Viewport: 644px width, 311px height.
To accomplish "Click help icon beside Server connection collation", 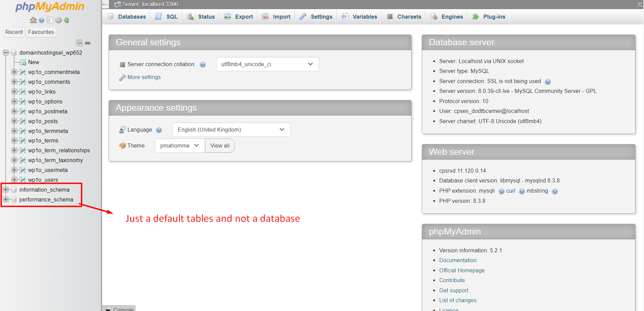I will 203,64.
